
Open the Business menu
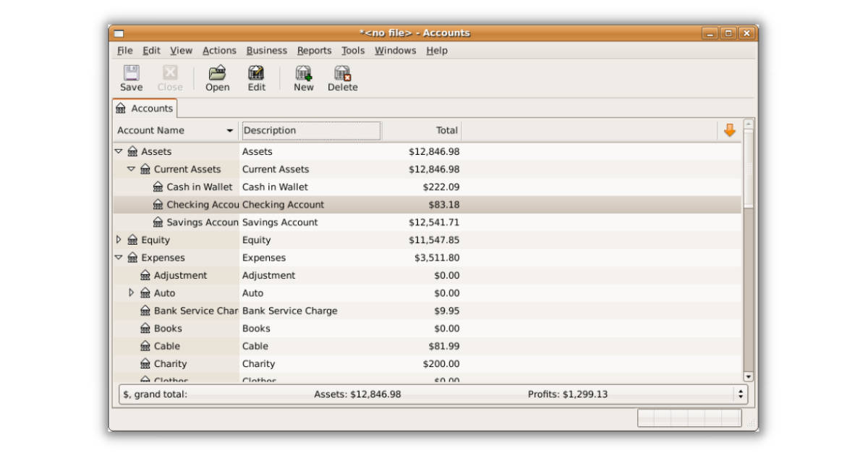pyautogui.click(x=267, y=51)
